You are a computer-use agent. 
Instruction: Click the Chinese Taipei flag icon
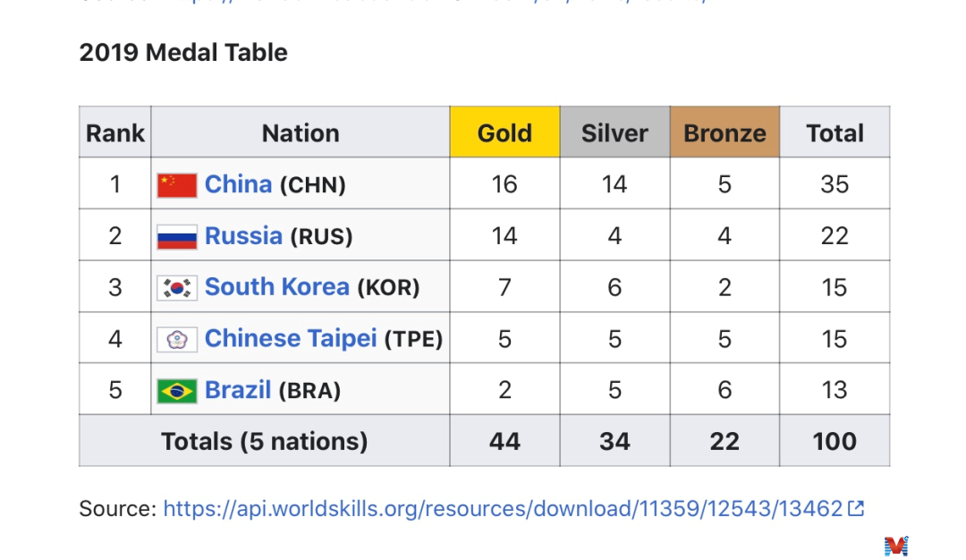(x=177, y=340)
